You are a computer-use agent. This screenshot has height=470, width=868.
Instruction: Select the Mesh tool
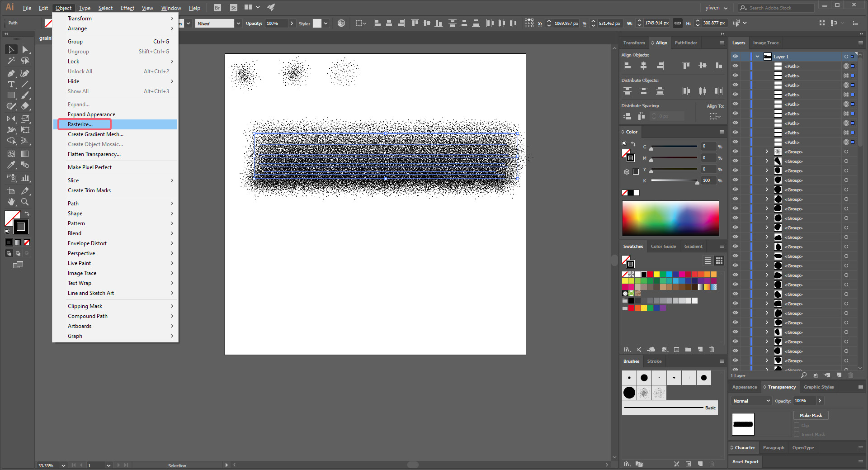(x=11, y=154)
